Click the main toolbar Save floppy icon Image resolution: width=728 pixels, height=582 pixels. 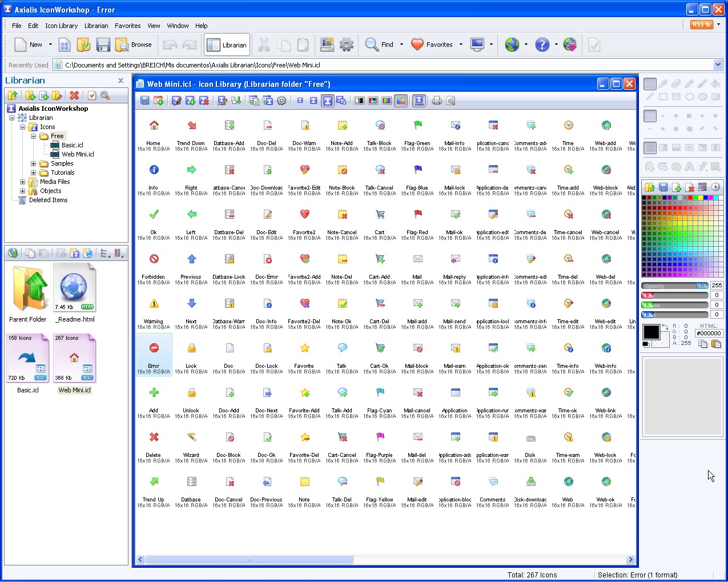103,45
